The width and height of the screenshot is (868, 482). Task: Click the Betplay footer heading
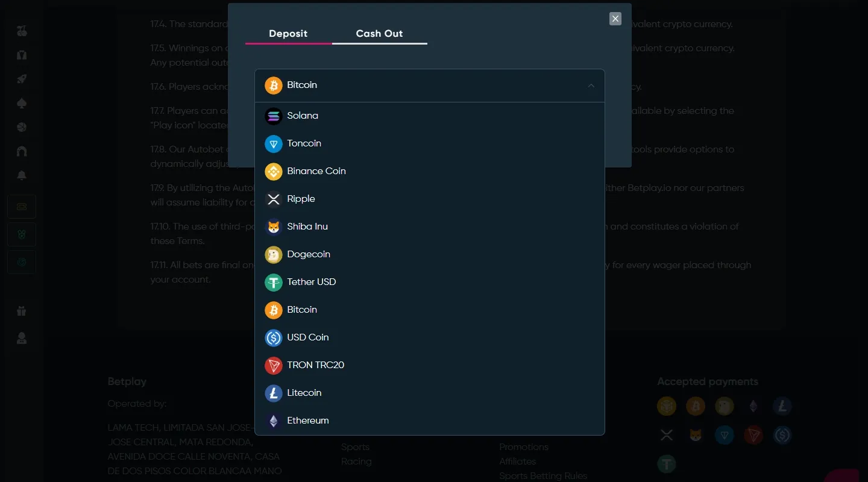point(127,381)
